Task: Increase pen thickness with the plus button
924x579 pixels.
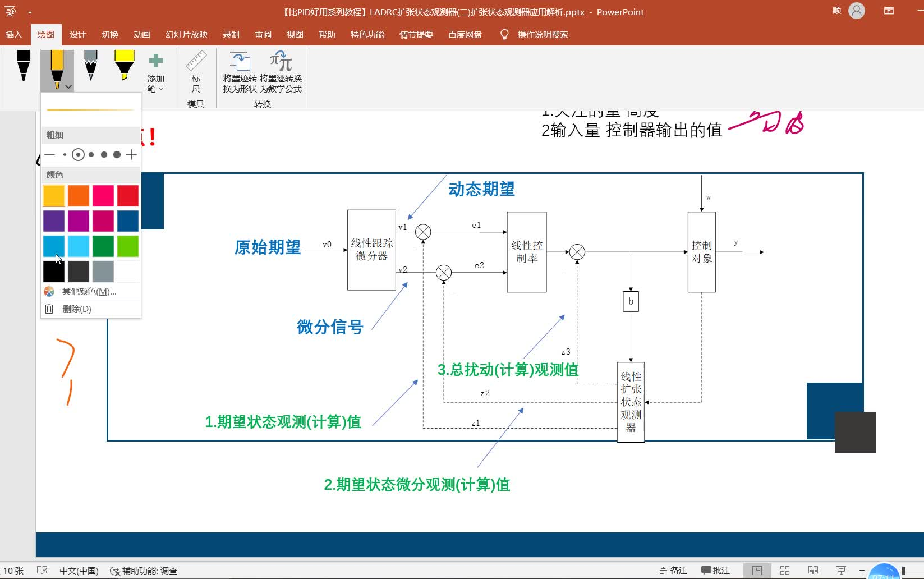Action: pyautogui.click(x=131, y=154)
